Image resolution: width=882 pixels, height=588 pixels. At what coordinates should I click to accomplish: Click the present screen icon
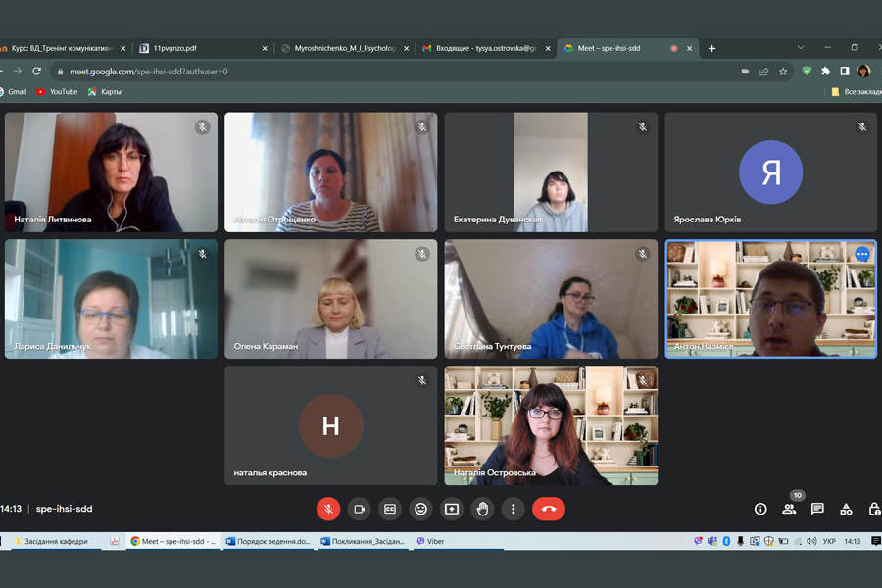pyautogui.click(x=452, y=509)
